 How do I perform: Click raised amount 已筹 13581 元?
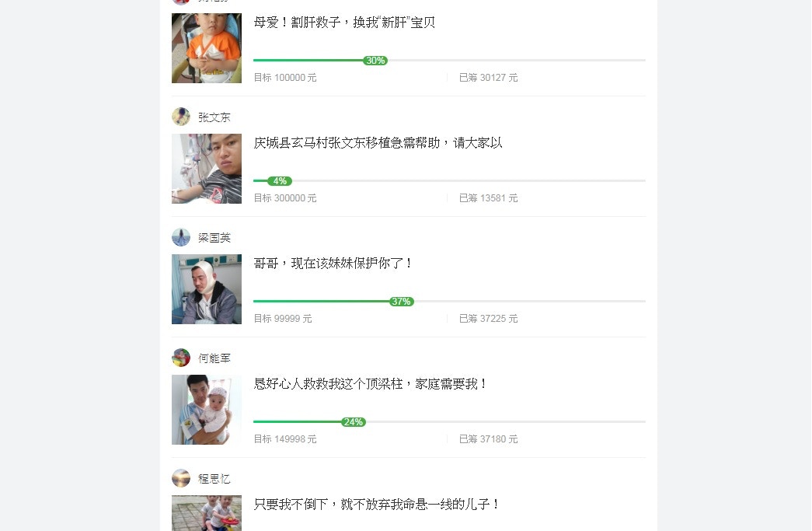click(488, 198)
